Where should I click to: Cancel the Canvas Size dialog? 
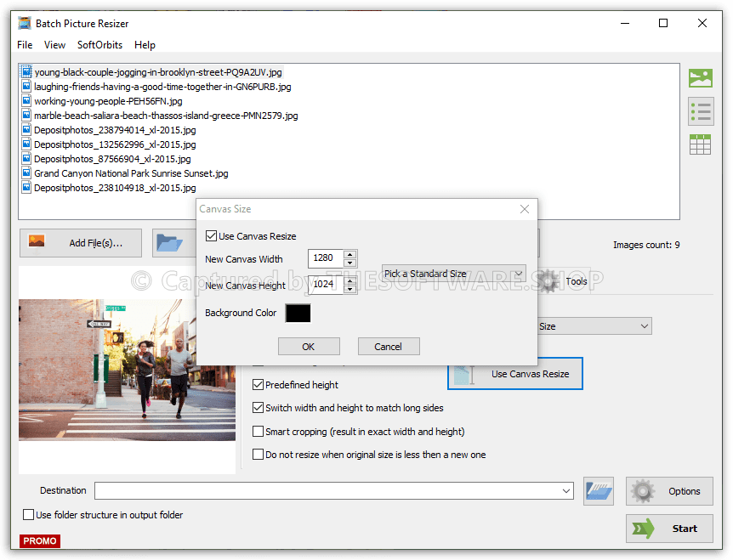tap(388, 347)
